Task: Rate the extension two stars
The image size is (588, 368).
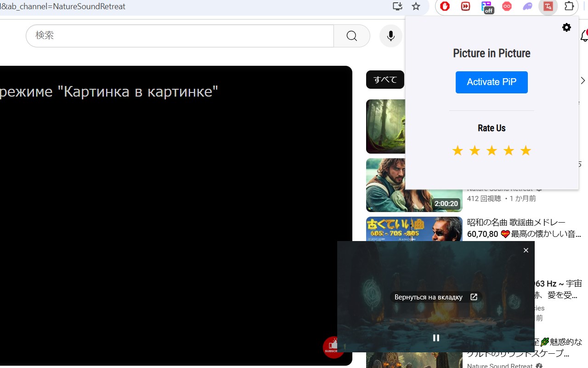Action: coord(475,150)
